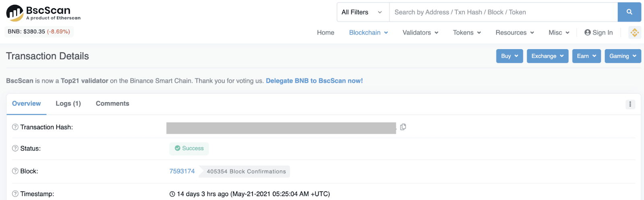Viewport: 644px width, 200px height.
Task: Click the BscScan logo icon
Action: point(15,13)
